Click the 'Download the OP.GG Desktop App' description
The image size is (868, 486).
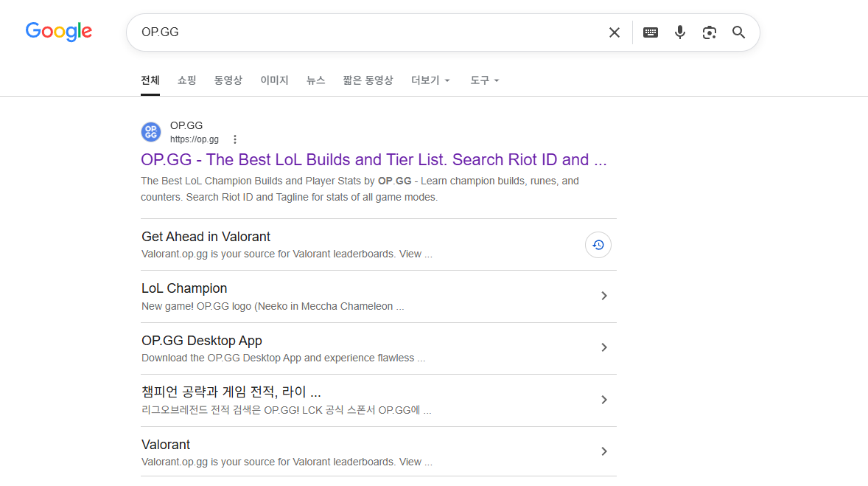(283, 358)
